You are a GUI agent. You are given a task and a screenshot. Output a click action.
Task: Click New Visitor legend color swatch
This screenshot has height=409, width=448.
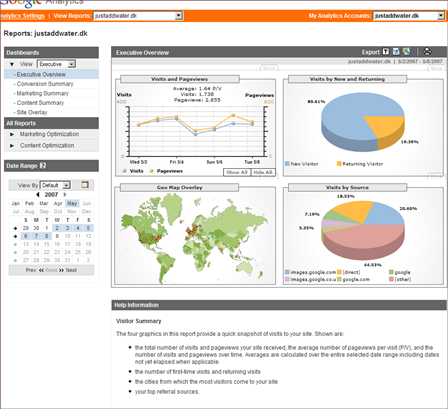click(287, 164)
